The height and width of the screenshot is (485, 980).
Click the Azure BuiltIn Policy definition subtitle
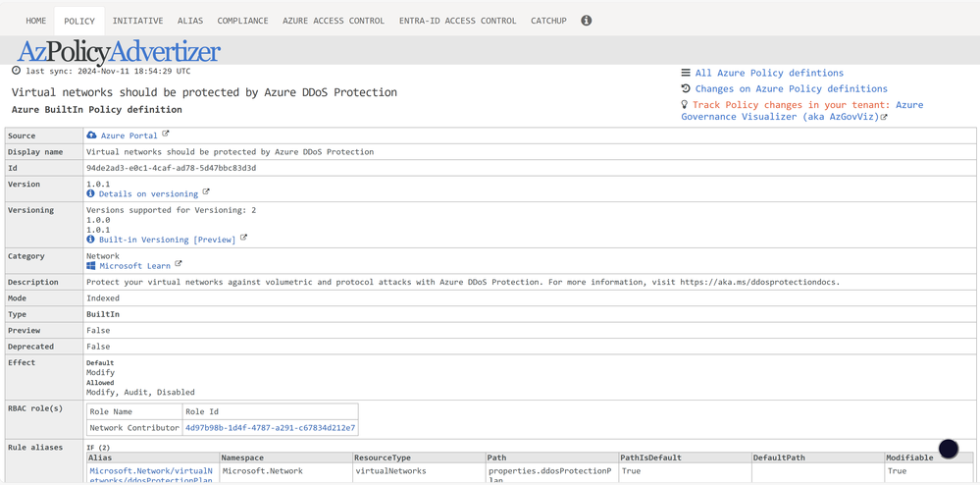[97, 110]
